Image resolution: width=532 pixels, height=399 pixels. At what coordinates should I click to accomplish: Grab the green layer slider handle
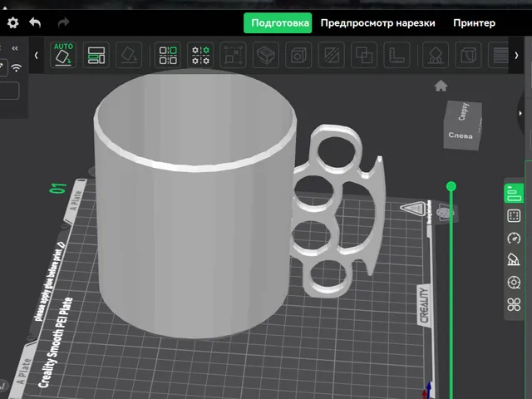451,186
